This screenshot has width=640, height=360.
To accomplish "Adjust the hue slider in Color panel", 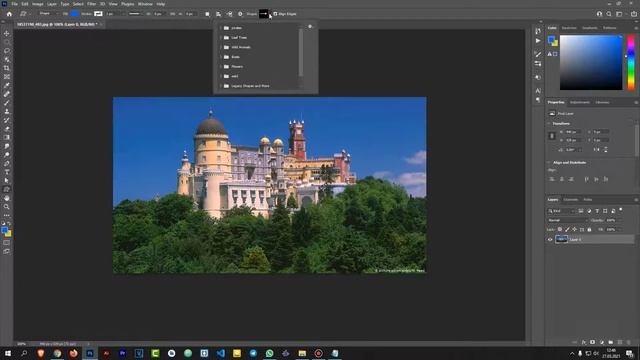I will [x=631, y=62].
